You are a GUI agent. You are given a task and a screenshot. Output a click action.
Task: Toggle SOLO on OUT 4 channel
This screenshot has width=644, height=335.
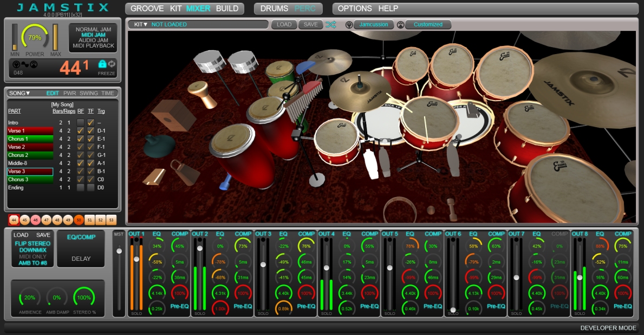point(327,314)
